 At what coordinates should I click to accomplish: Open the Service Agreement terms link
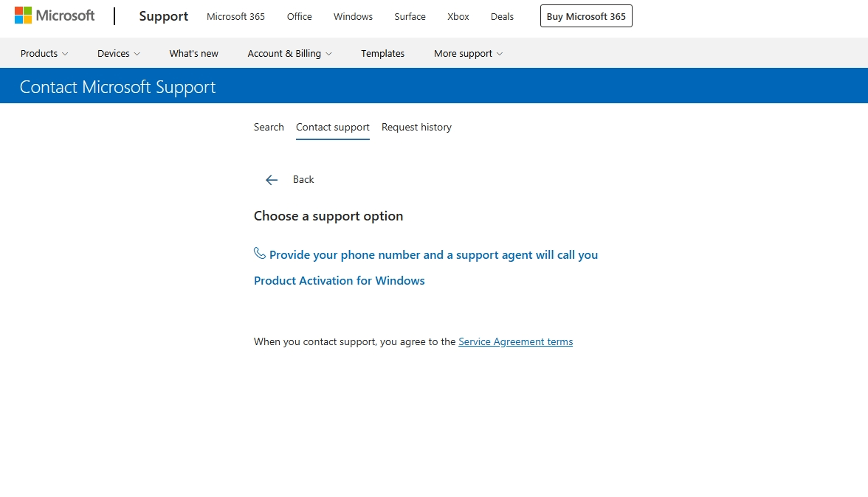click(515, 341)
